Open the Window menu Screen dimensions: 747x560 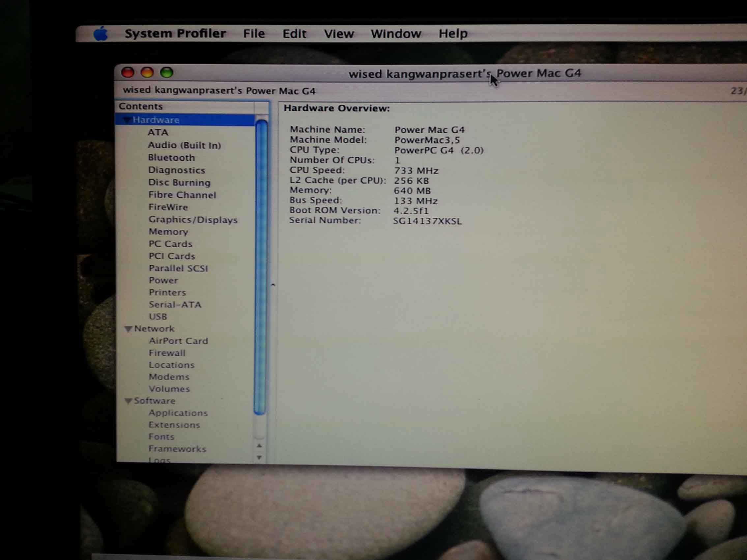tap(396, 34)
